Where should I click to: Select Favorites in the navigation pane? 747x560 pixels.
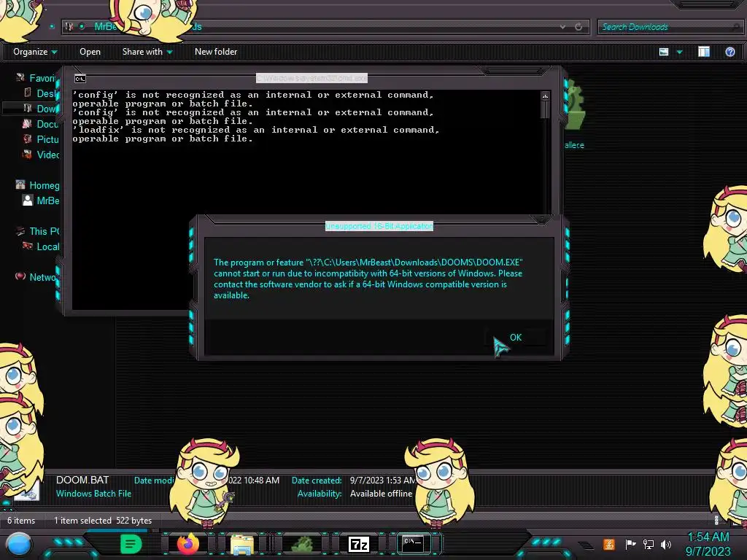(36, 77)
